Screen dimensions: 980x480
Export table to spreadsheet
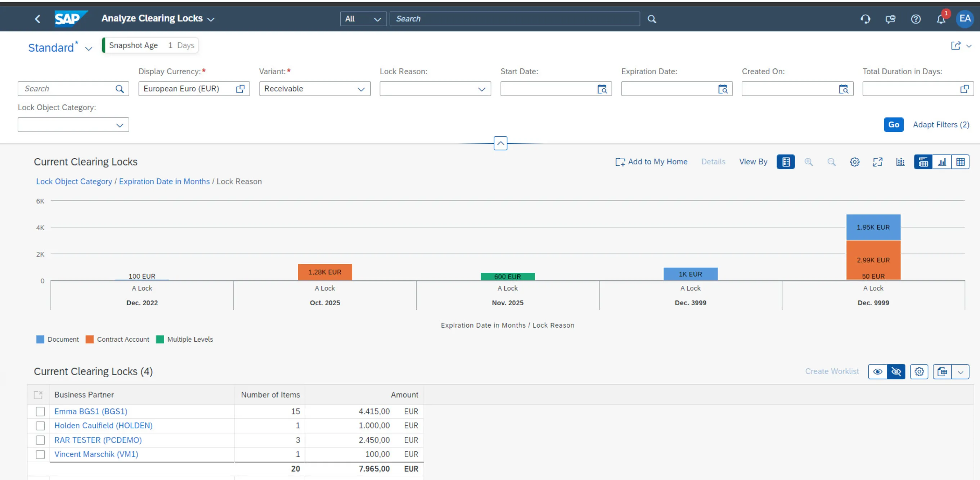tap(942, 372)
